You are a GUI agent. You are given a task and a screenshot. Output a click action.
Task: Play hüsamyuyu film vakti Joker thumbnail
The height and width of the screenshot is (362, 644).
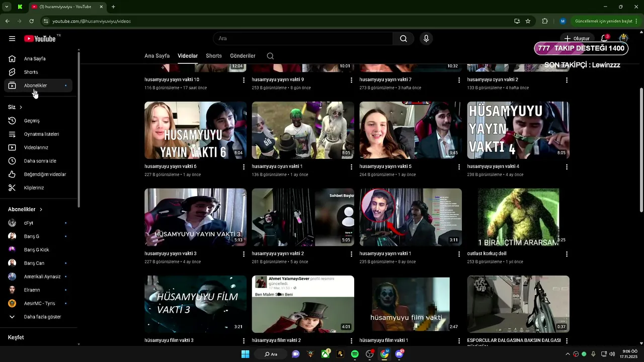[x=411, y=304]
